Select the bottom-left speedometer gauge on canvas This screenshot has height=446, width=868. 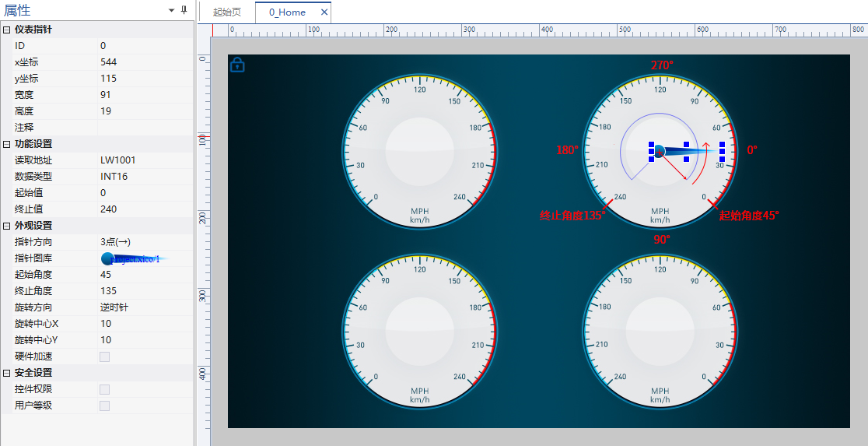coord(419,330)
